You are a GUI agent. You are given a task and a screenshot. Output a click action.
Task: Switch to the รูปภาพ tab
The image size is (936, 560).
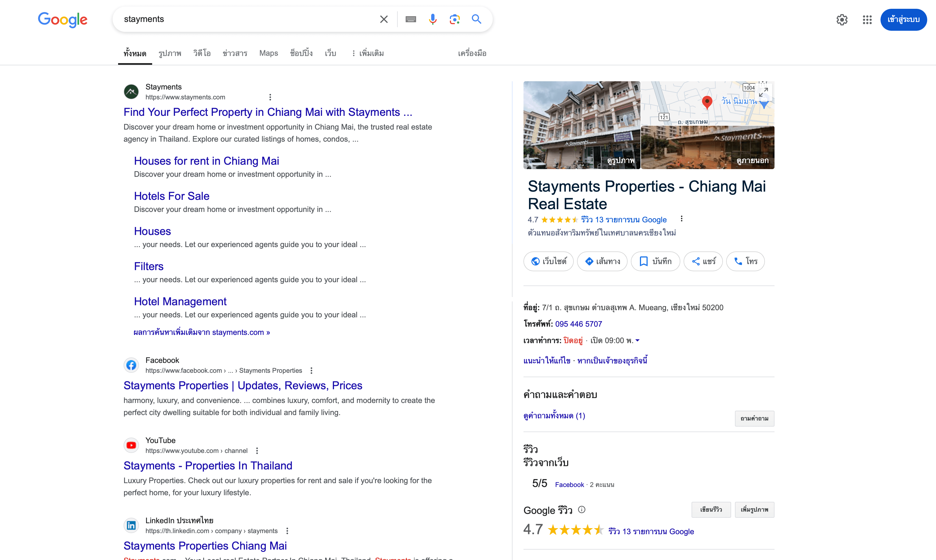coord(170,53)
